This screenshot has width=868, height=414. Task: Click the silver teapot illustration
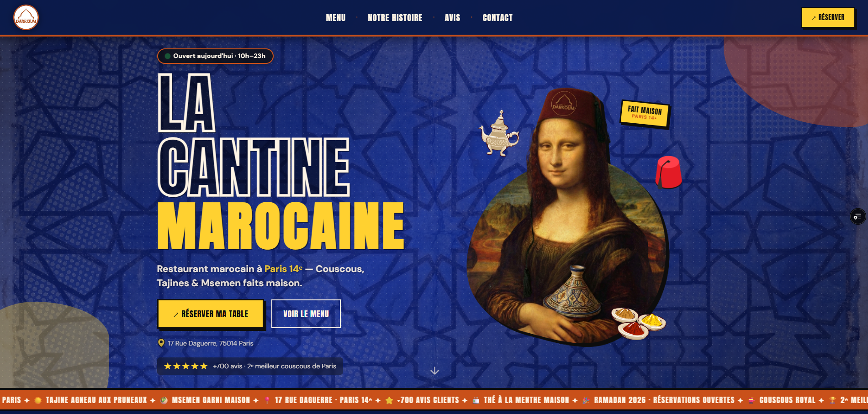(x=499, y=134)
